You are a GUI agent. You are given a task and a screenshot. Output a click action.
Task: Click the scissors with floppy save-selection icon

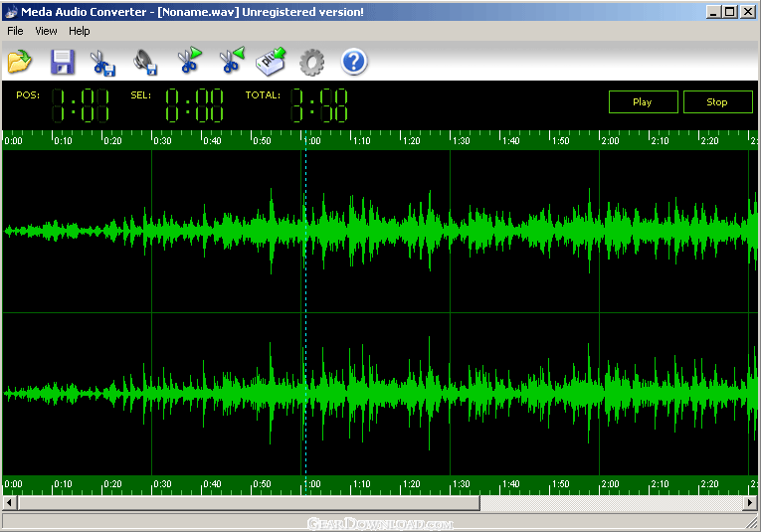[x=102, y=63]
